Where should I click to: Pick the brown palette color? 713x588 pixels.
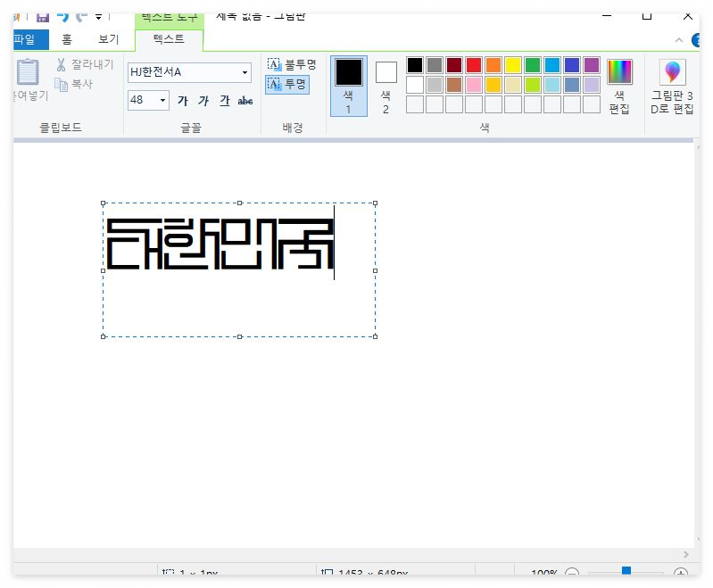(x=454, y=85)
